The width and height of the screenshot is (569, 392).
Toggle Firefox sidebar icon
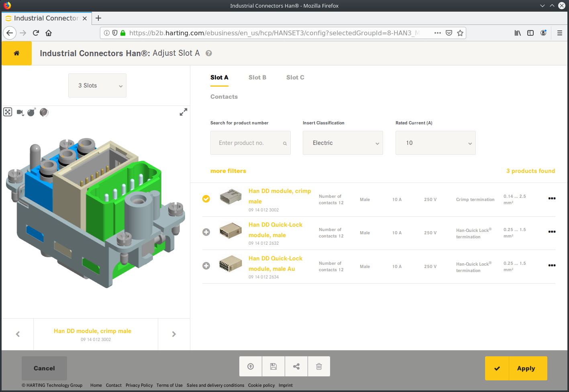click(530, 33)
